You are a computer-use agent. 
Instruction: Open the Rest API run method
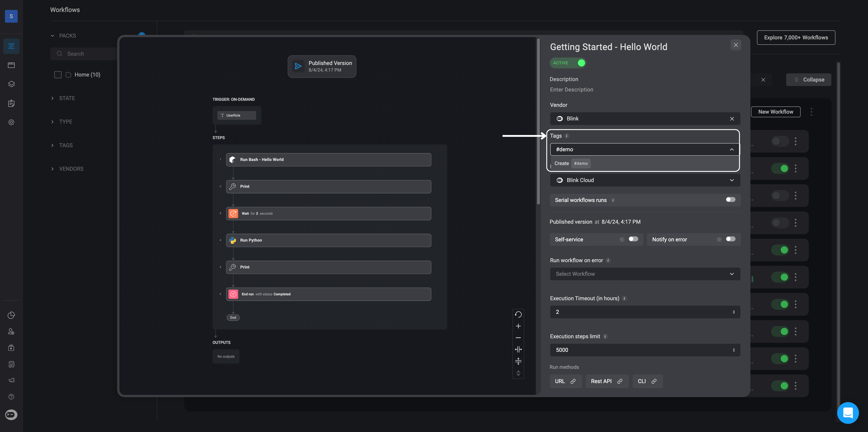coord(607,381)
